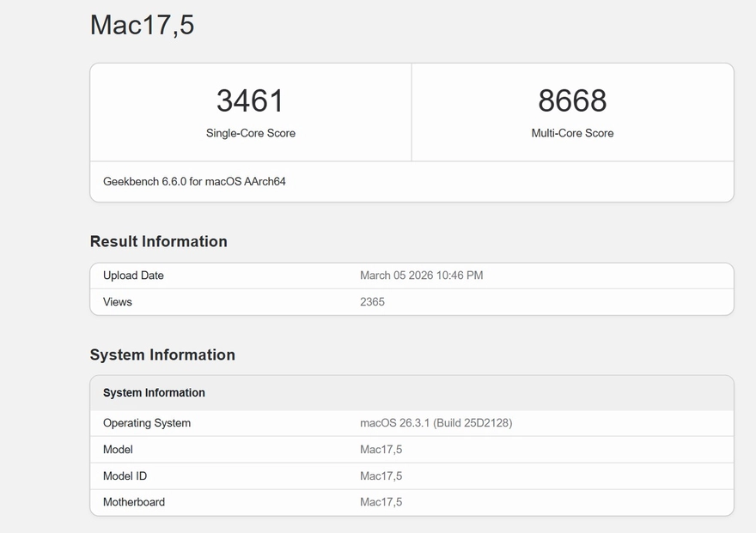The width and height of the screenshot is (756, 533).
Task: Click the macOS 26.3.1 build value
Action: click(x=436, y=423)
